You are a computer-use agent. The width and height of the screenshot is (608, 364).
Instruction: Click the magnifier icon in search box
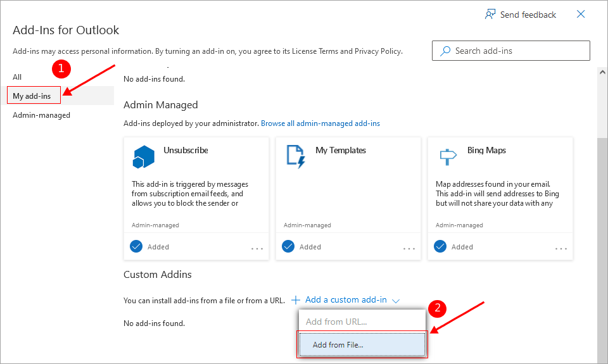point(446,51)
